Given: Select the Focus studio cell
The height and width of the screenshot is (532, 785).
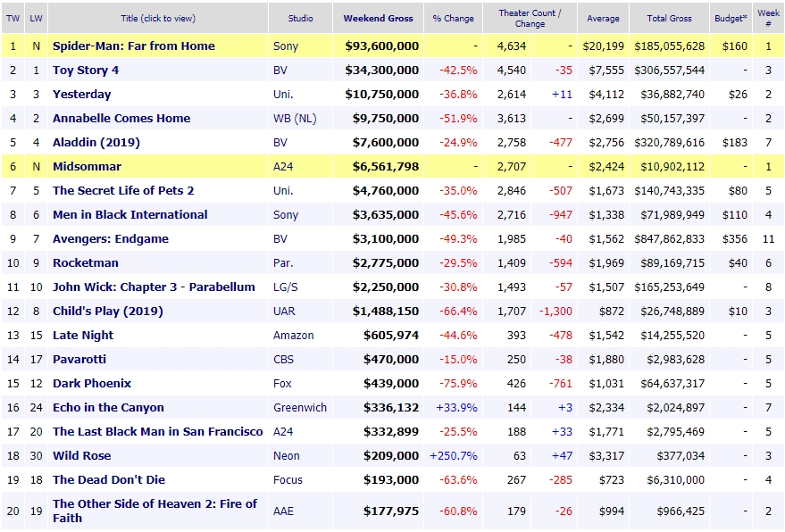Looking at the screenshot, I should coord(288,479).
